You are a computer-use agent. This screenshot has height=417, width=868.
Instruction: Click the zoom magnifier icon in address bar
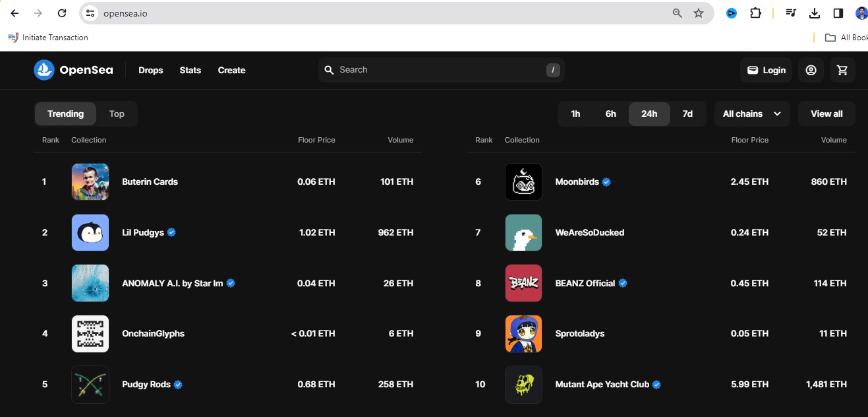pos(678,13)
